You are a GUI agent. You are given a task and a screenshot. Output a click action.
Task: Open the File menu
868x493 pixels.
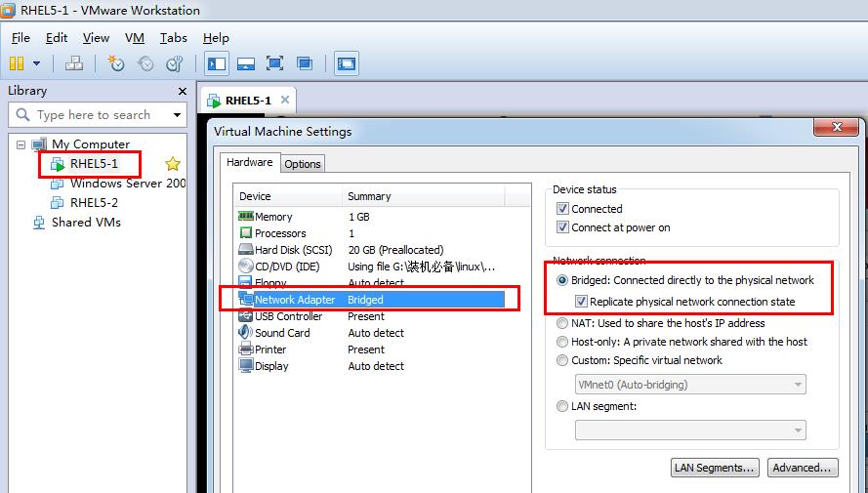pos(21,38)
